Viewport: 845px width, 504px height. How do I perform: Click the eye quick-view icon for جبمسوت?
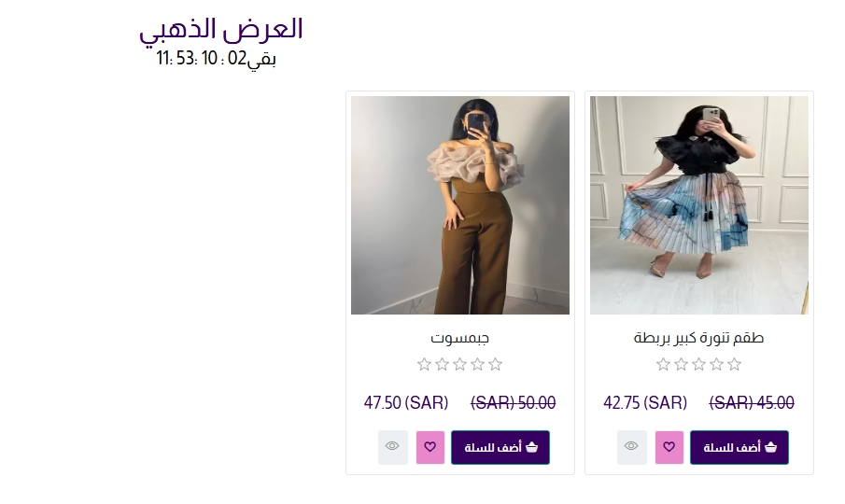(x=392, y=447)
